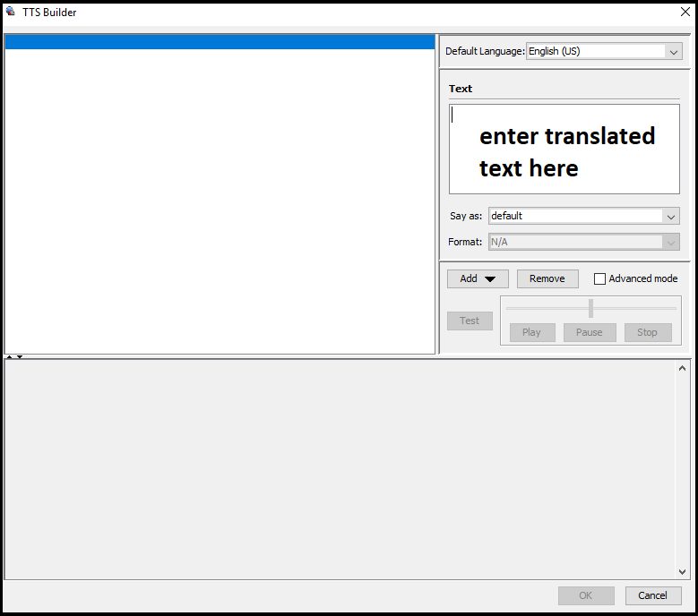698x616 pixels.
Task: Click the Play button
Action: [532, 332]
